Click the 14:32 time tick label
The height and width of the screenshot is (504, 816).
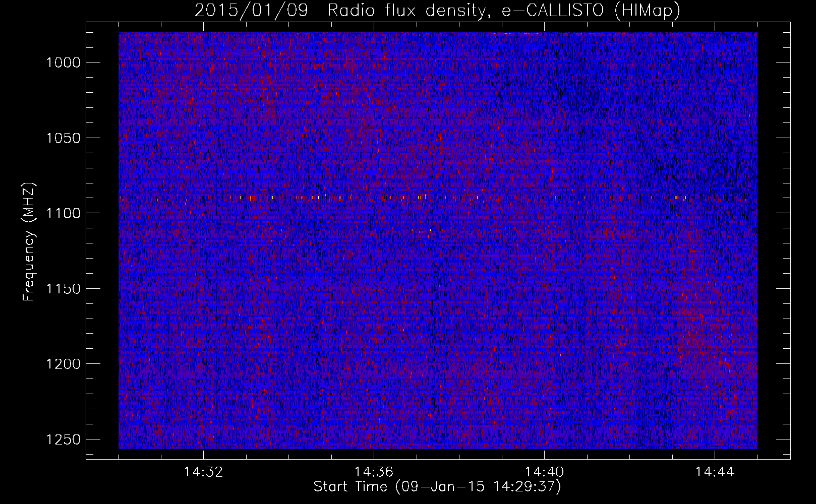tap(203, 472)
